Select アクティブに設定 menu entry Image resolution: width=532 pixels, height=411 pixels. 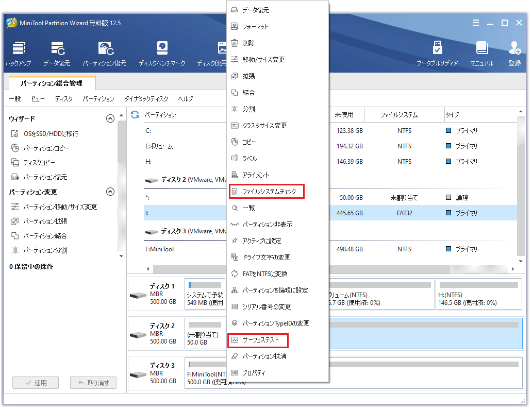coord(277,241)
